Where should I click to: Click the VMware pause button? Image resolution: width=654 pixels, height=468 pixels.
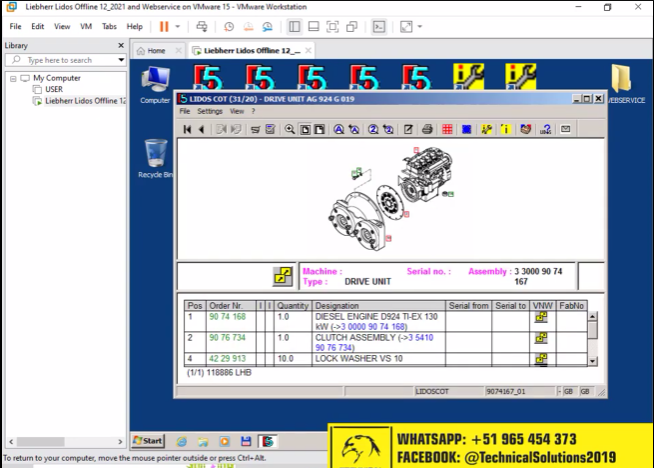(163, 26)
